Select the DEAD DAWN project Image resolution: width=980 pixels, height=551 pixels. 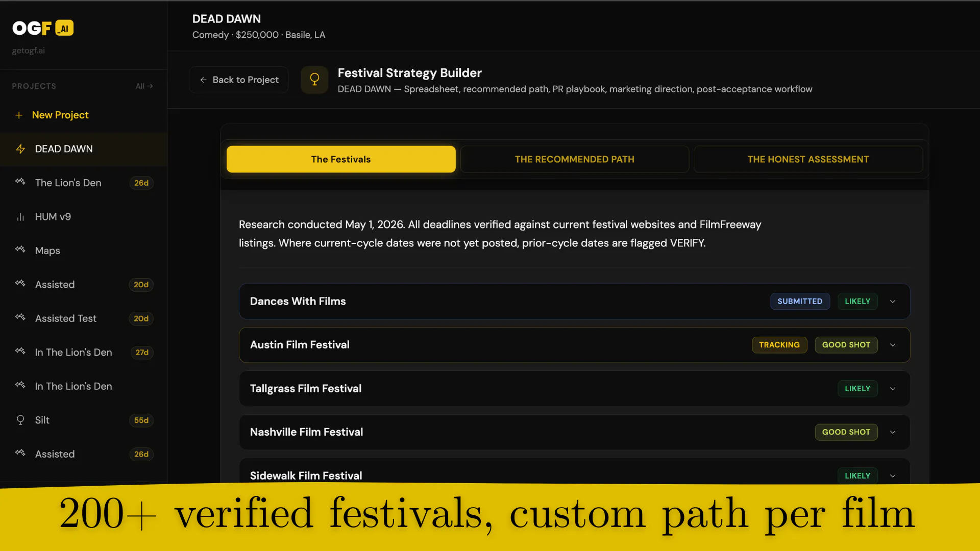pos(84,149)
